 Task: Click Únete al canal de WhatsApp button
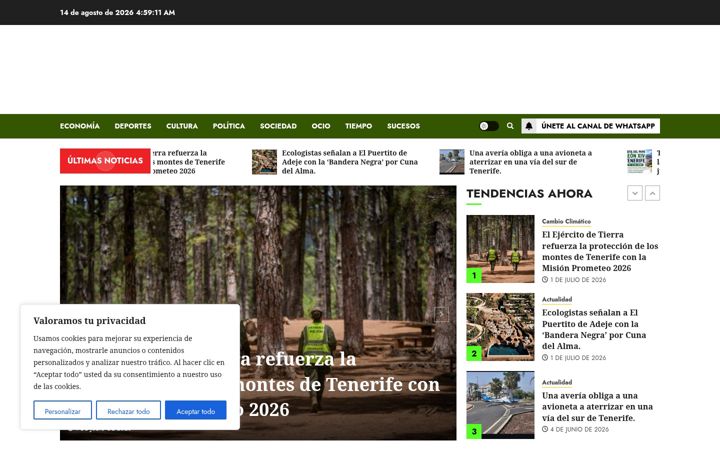pos(591,126)
